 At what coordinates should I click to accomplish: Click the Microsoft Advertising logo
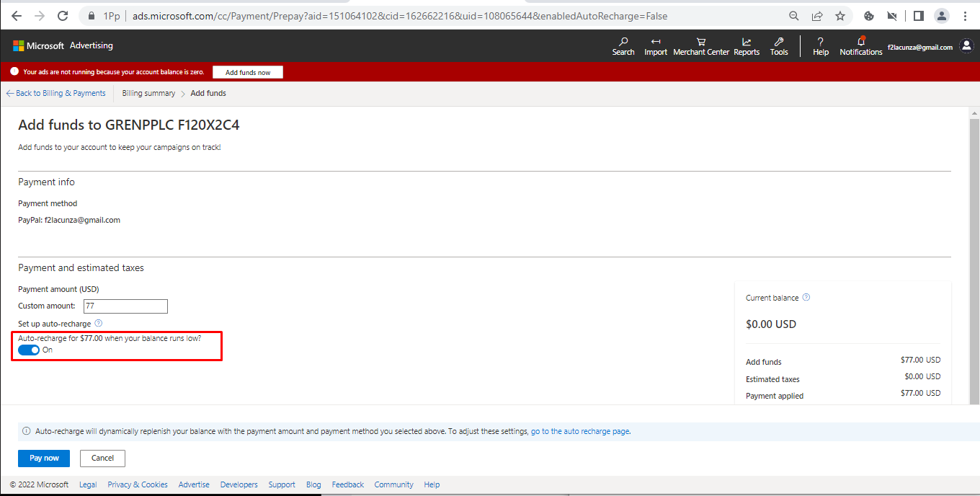coord(63,45)
